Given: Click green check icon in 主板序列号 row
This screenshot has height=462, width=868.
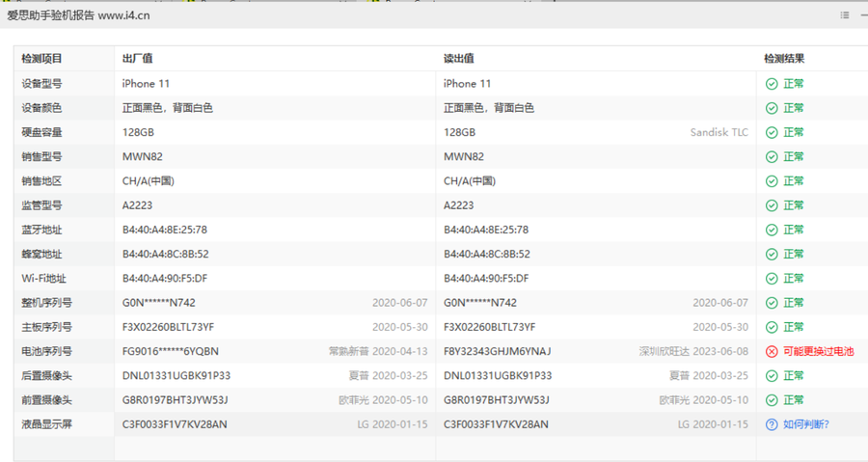Looking at the screenshot, I should [772, 328].
